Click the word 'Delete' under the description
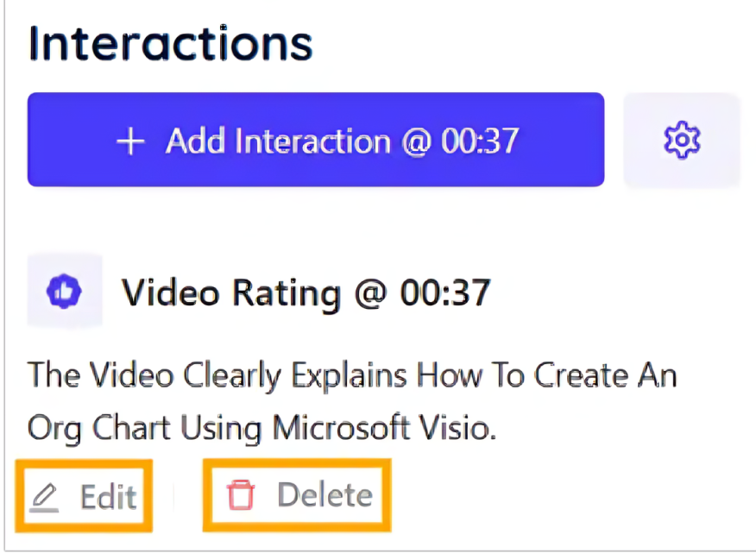 coord(324,495)
